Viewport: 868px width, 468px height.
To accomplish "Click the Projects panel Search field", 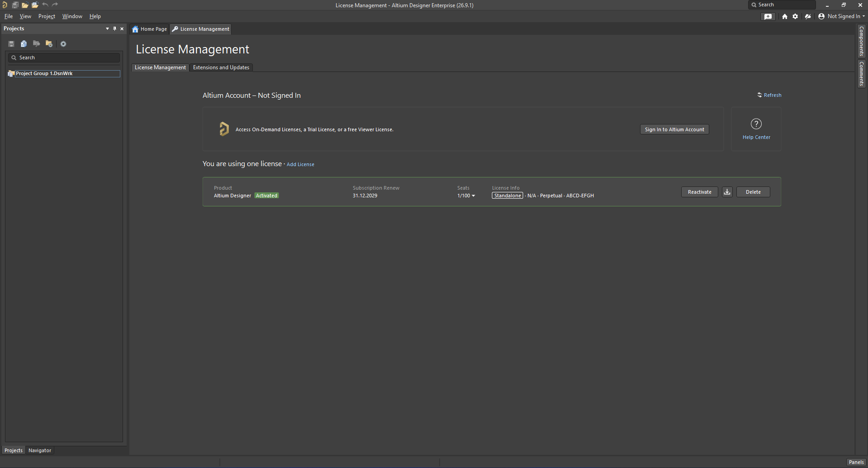I will [64, 57].
